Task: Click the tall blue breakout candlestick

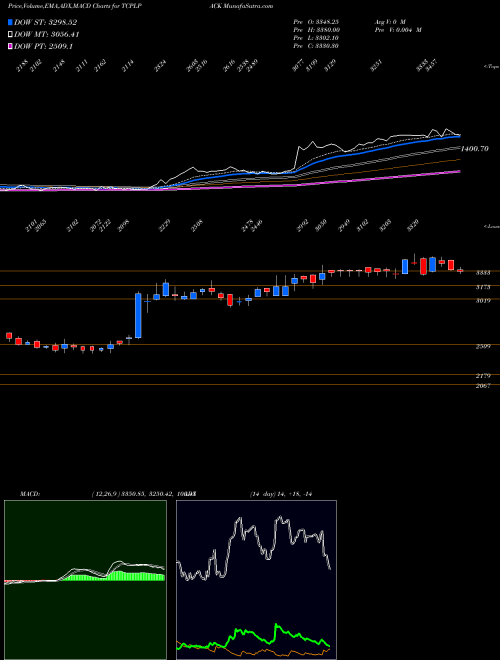Action: [x=138, y=316]
